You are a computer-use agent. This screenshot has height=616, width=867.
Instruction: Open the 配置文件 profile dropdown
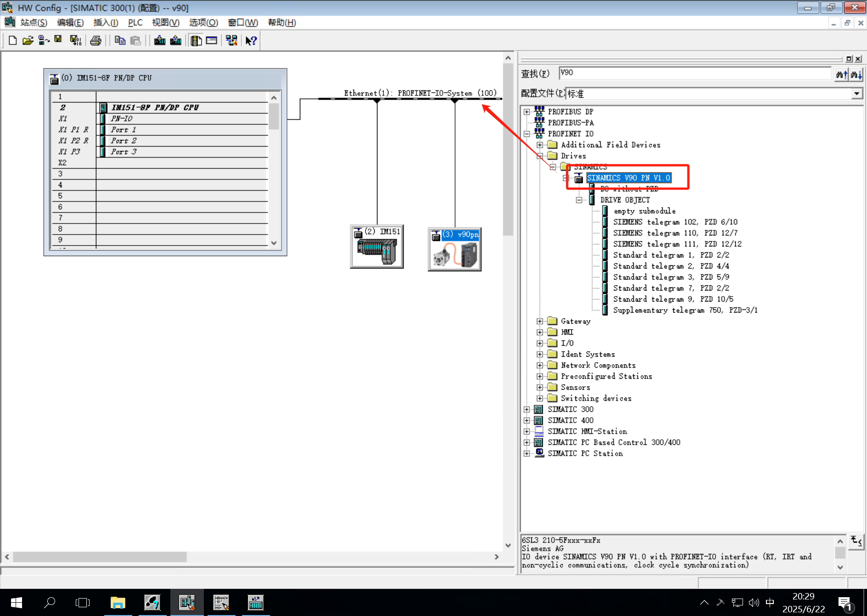pyautogui.click(x=857, y=94)
